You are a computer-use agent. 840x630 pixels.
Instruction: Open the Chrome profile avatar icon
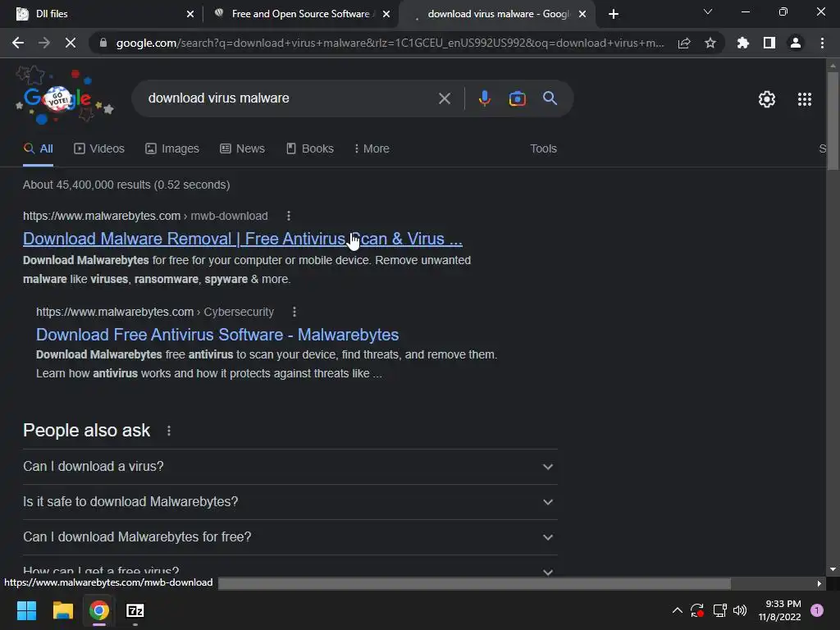[x=796, y=43]
